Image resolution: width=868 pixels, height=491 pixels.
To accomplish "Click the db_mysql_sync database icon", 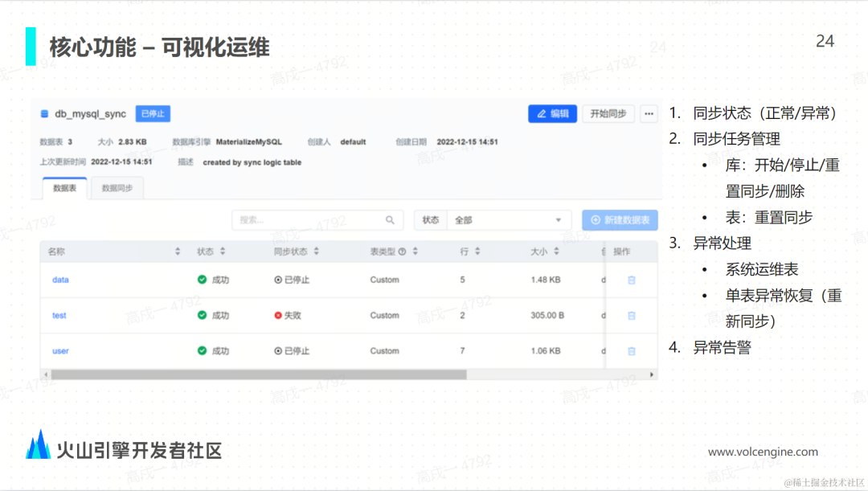I will (44, 113).
